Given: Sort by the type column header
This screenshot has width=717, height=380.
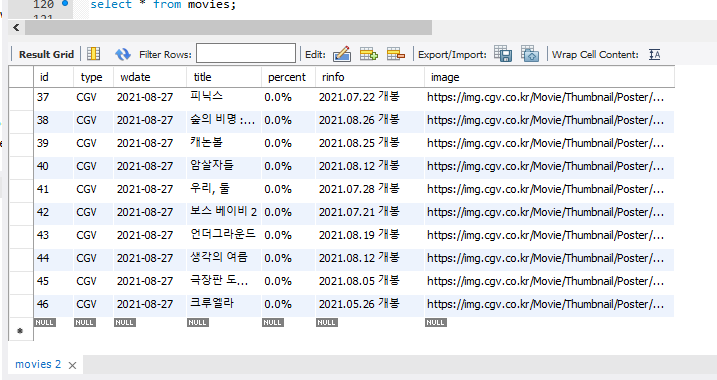Looking at the screenshot, I should click(93, 77).
